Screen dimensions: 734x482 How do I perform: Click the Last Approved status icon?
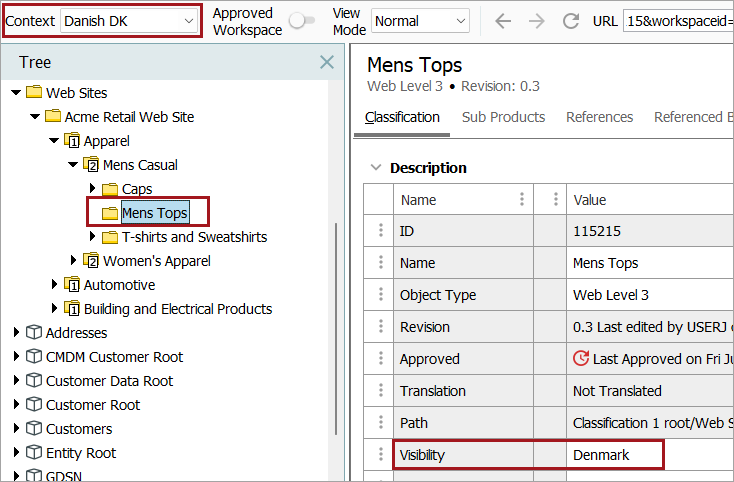(x=581, y=358)
